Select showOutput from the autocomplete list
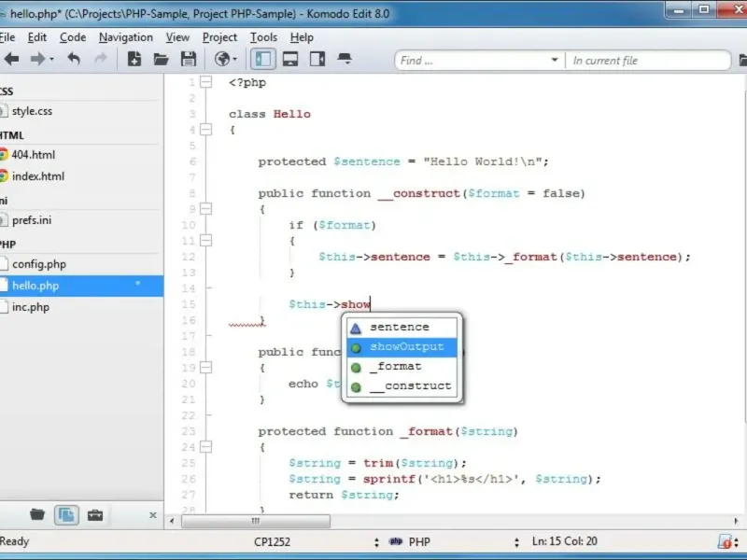Image resolution: width=747 pixels, height=560 pixels. coord(406,347)
